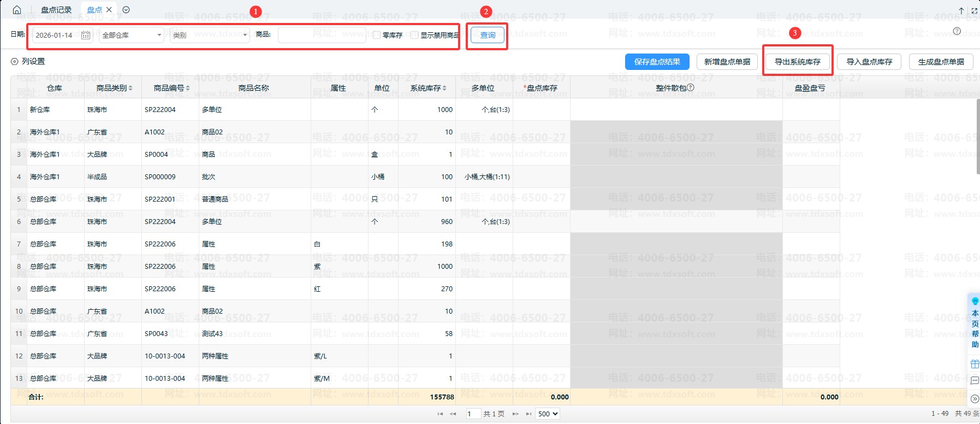Image resolution: width=980 pixels, height=424 pixels.
Task: Open the 类别 category dropdown
Action: 210,35
